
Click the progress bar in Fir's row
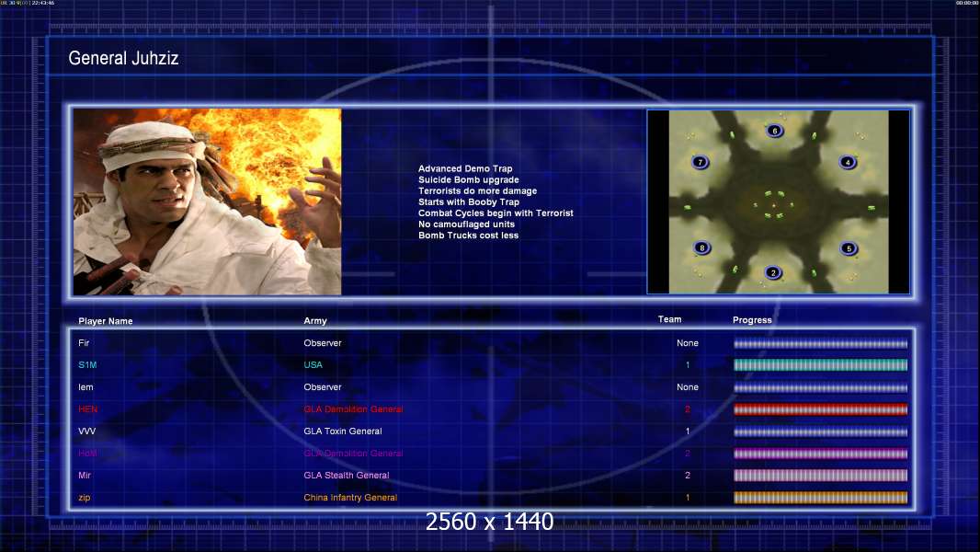[x=821, y=343]
